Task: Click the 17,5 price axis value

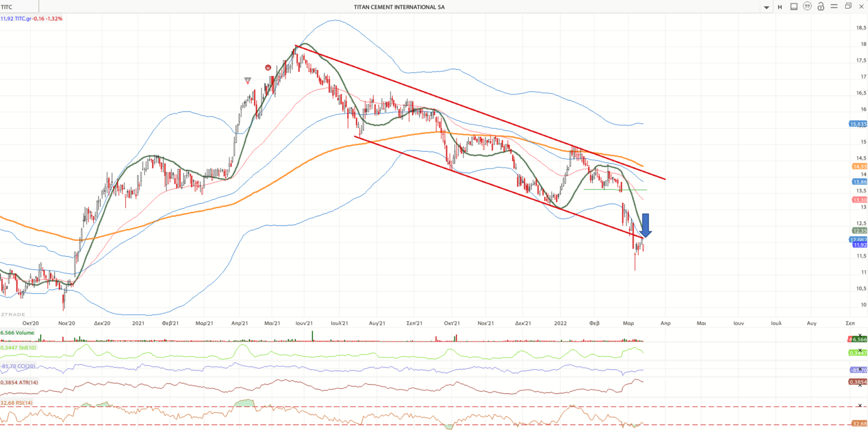Action: click(x=861, y=60)
